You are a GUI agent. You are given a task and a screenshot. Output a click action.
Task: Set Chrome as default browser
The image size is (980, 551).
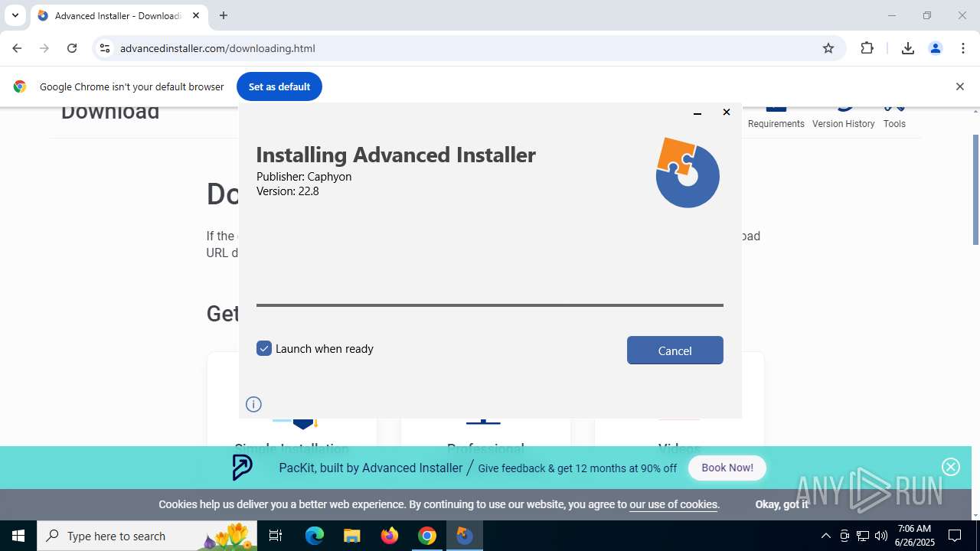[x=279, y=86]
